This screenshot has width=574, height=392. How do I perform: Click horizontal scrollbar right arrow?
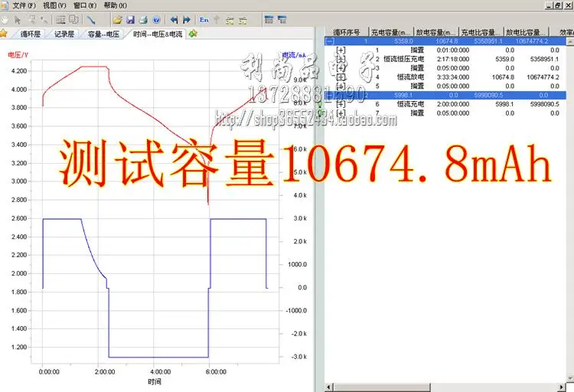pyautogui.click(x=562, y=387)
